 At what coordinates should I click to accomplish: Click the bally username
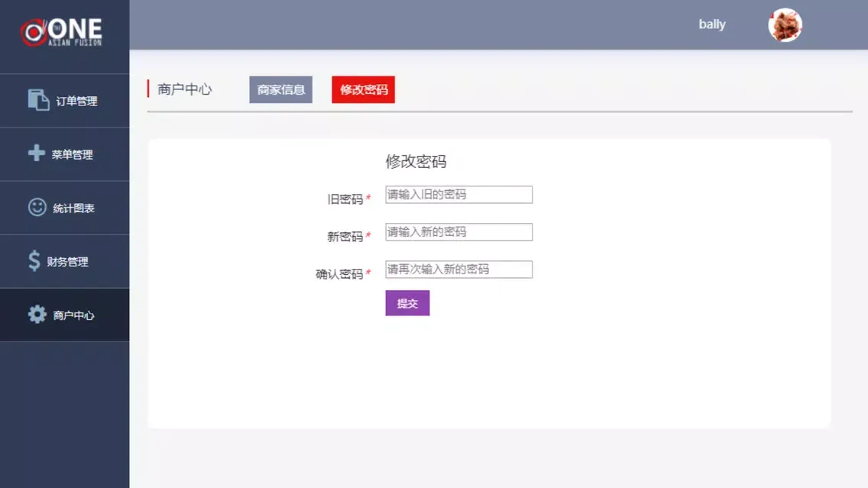[x=712, y=24]
